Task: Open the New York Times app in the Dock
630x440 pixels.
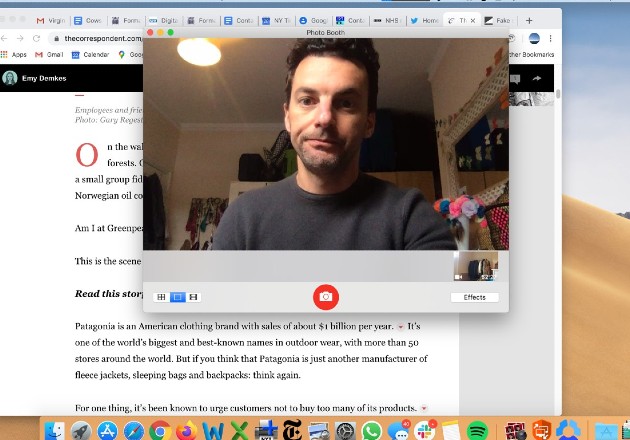Action: point(292,431)
